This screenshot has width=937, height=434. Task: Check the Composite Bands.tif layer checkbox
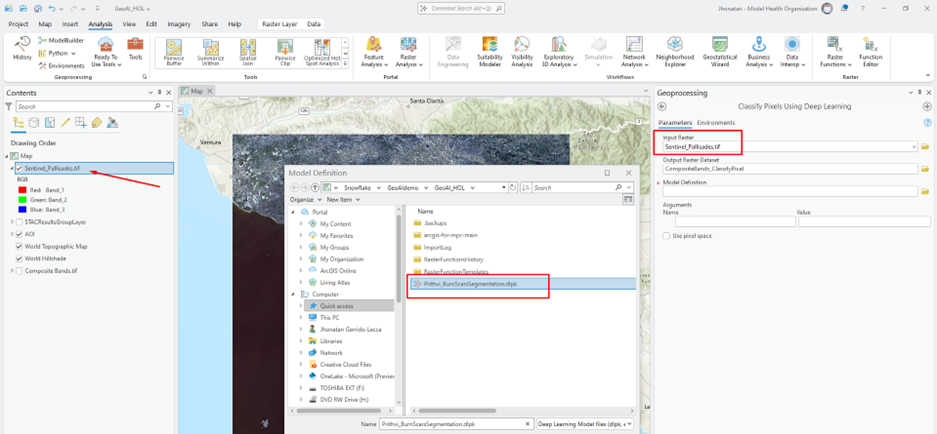(x=19, y=271)
